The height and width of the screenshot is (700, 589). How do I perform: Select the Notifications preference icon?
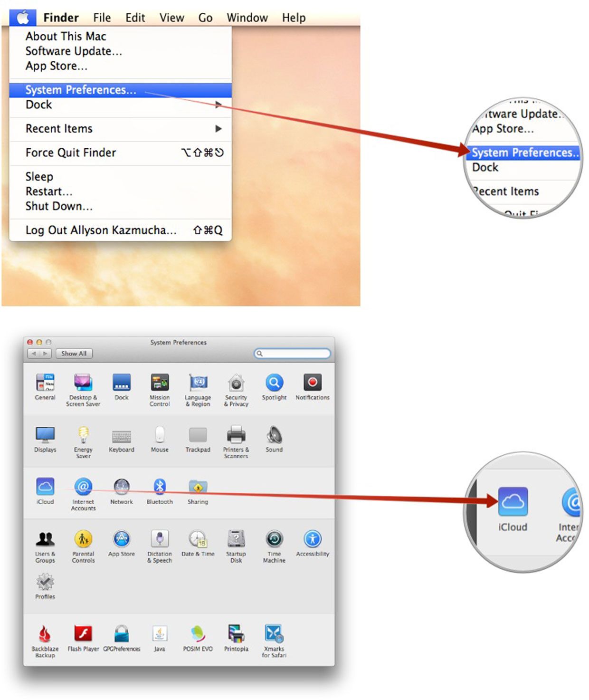[x=312, y=383]
